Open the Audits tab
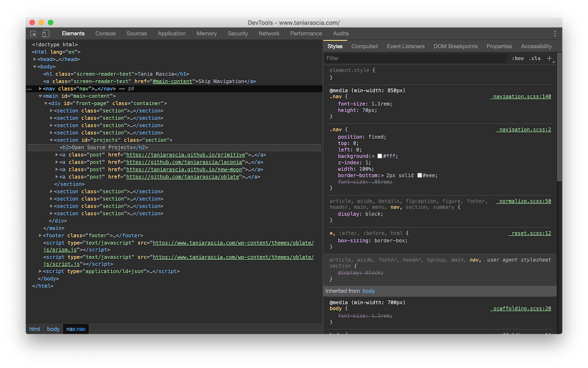The image size is (588, 368). (341, 34)
